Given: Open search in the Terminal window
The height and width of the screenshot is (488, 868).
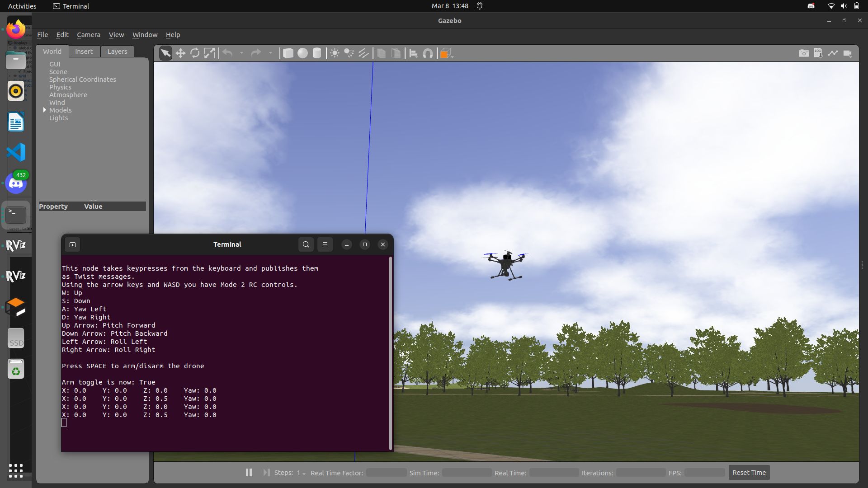Looking at the screenshot, I should (306, 244).
